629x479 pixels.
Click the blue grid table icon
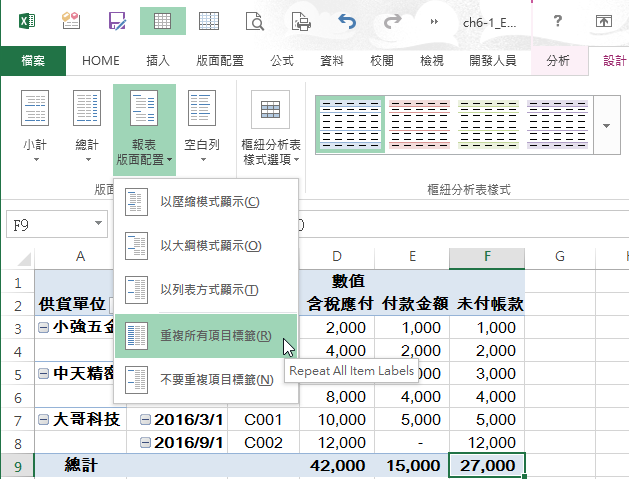pyautogui.click(x=209, y=21)
